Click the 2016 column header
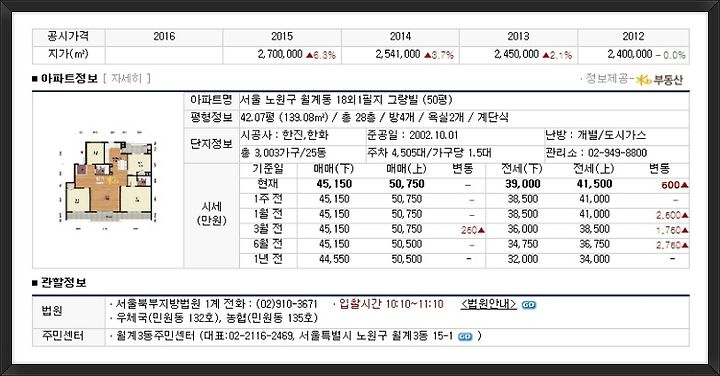The height and width of the screenshot is (376, 720). 164,37
